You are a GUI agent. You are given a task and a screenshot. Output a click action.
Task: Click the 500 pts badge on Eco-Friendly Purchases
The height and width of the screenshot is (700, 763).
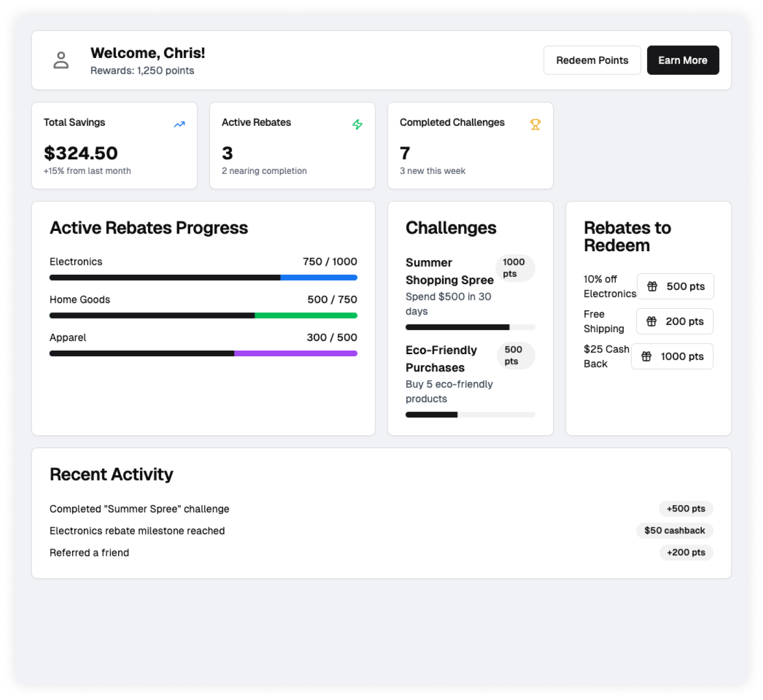[x=515, y=356]
